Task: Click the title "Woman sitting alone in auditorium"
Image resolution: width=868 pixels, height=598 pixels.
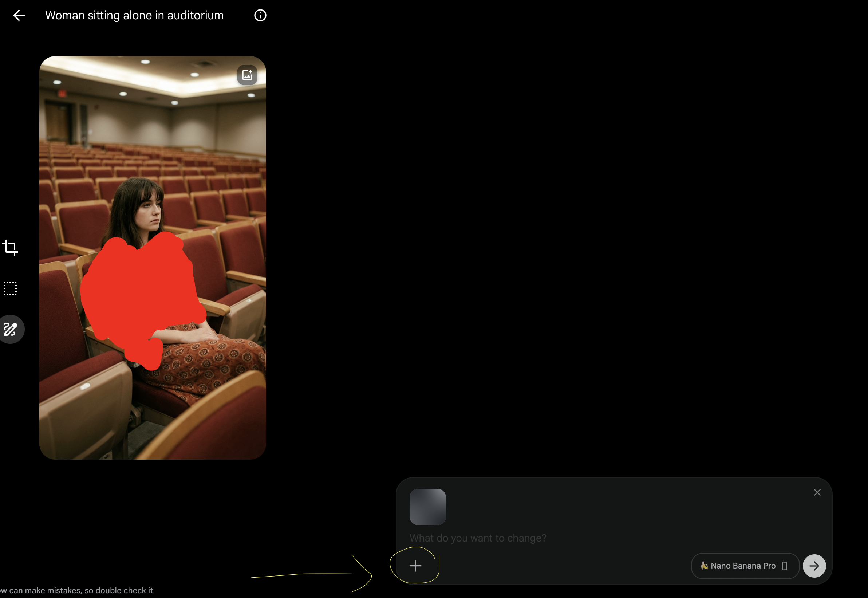Action: coord(134,15)
